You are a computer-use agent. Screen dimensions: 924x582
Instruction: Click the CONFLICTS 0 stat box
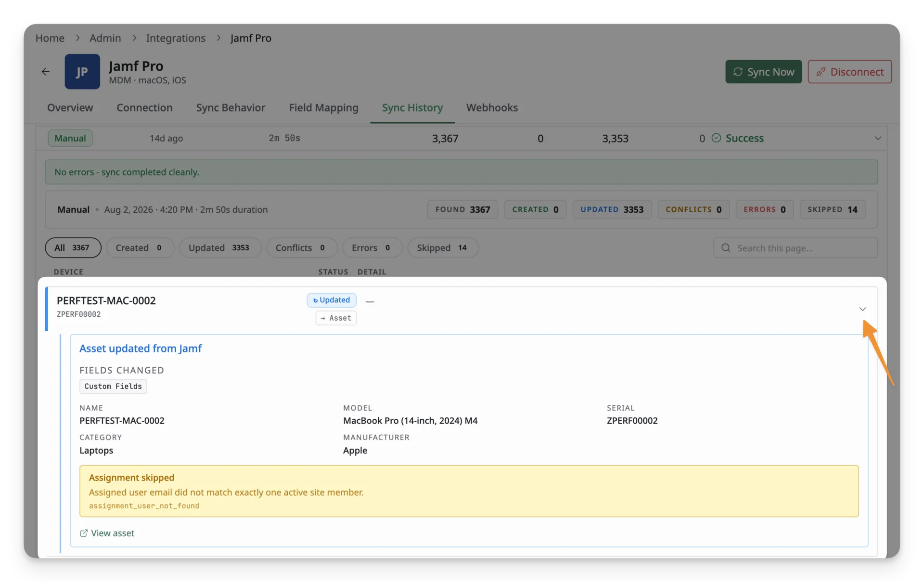(693, 209)
